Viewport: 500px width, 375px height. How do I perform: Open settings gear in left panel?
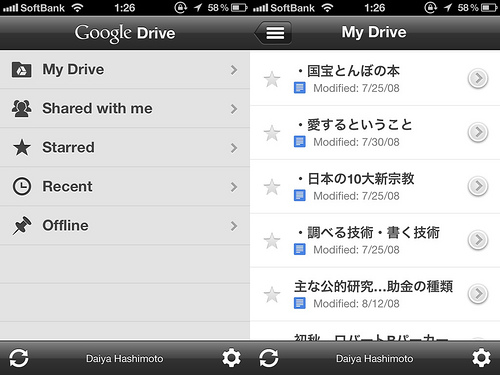(231, 358)
